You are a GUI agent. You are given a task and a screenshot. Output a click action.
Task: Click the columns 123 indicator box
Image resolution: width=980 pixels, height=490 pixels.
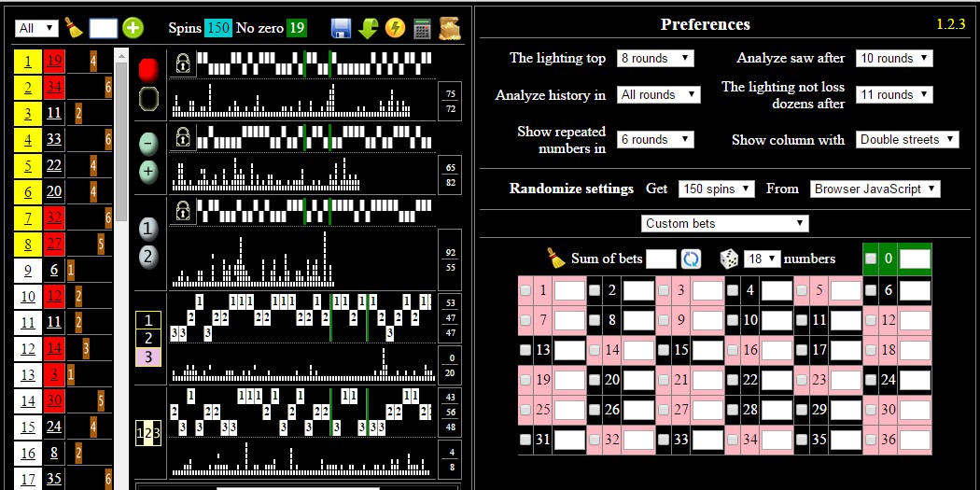tap(148, 433)
